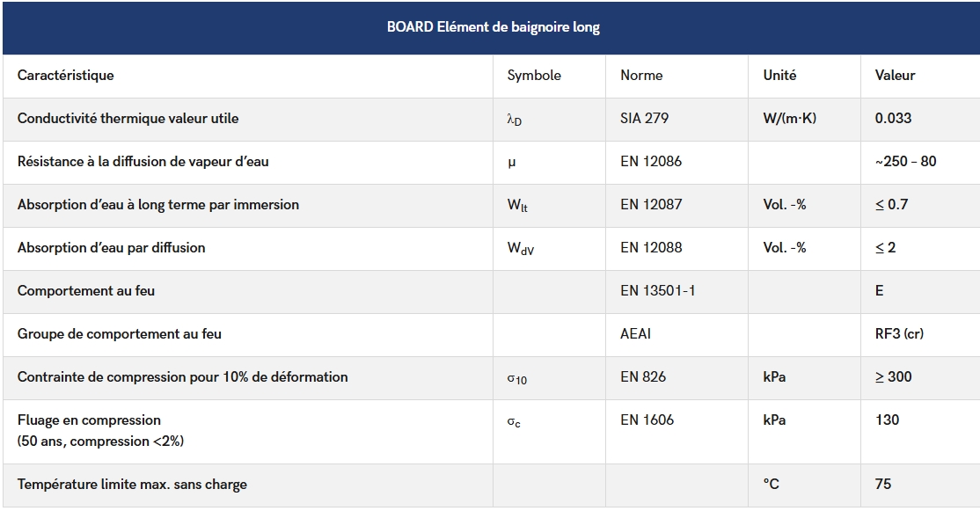Select the 'EN 12086' norm cell
This screenshot has height=511, width=980.
pos(651,161)
